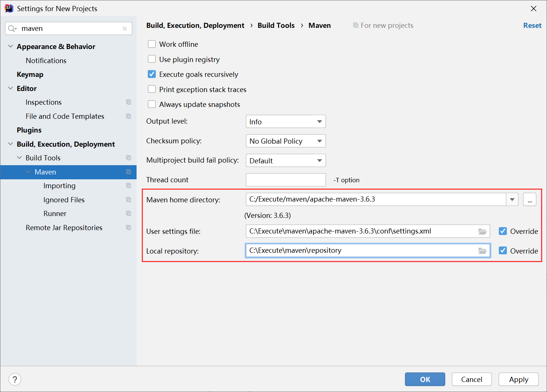Click the Build Tools tree label
The image size is (547, 392).
[43, 158]
